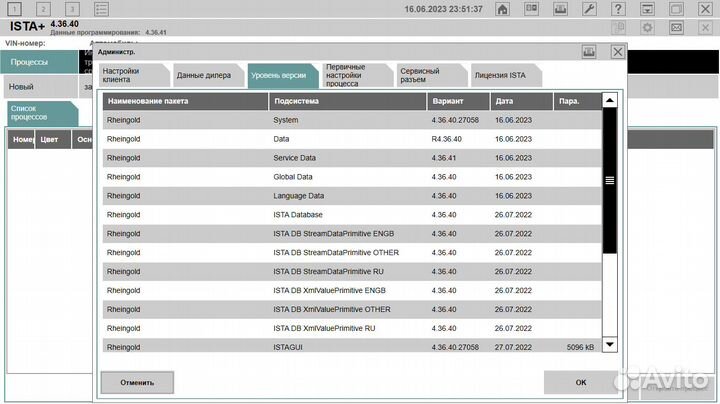Select the page 1 icon at top left
The image size is (720, 404).
tap(14, 9)
